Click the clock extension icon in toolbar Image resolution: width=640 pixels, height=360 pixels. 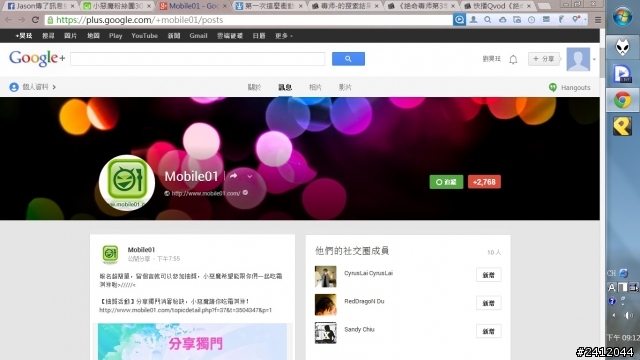coord(531,20)
